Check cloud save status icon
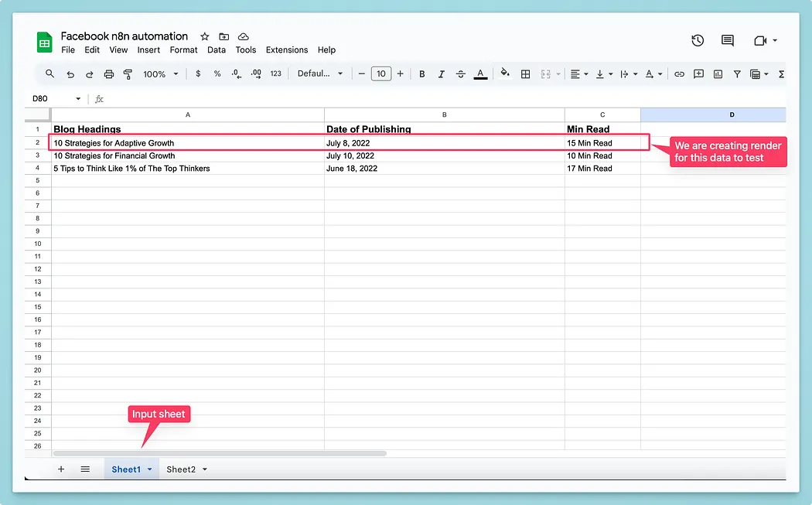The image size is (812, 505). [x=244, y=36]
